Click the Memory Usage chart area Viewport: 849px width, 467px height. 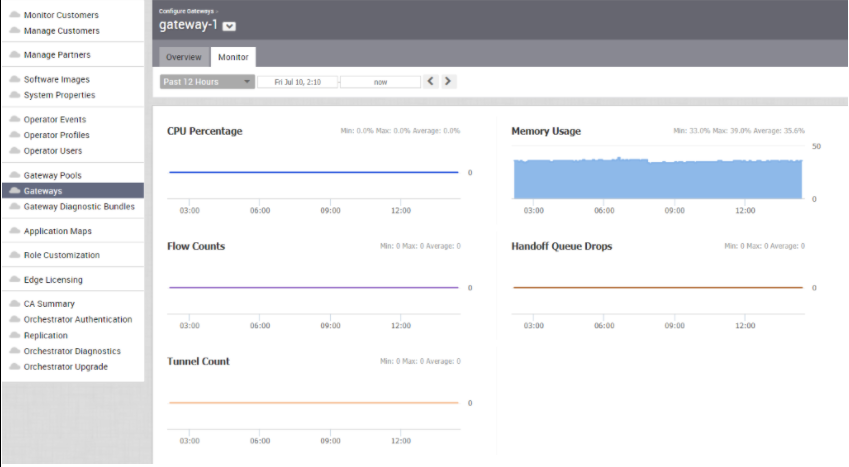[657, 178]
